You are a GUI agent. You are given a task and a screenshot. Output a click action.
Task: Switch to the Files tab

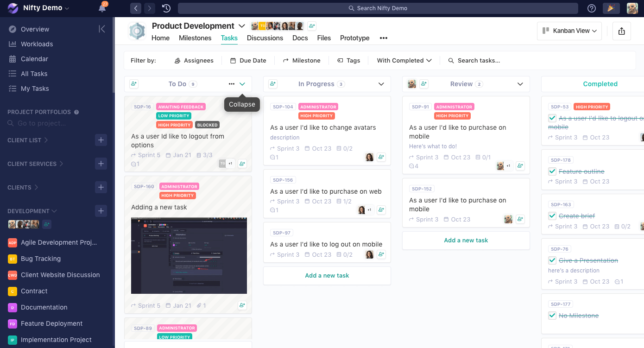[324, 38]
